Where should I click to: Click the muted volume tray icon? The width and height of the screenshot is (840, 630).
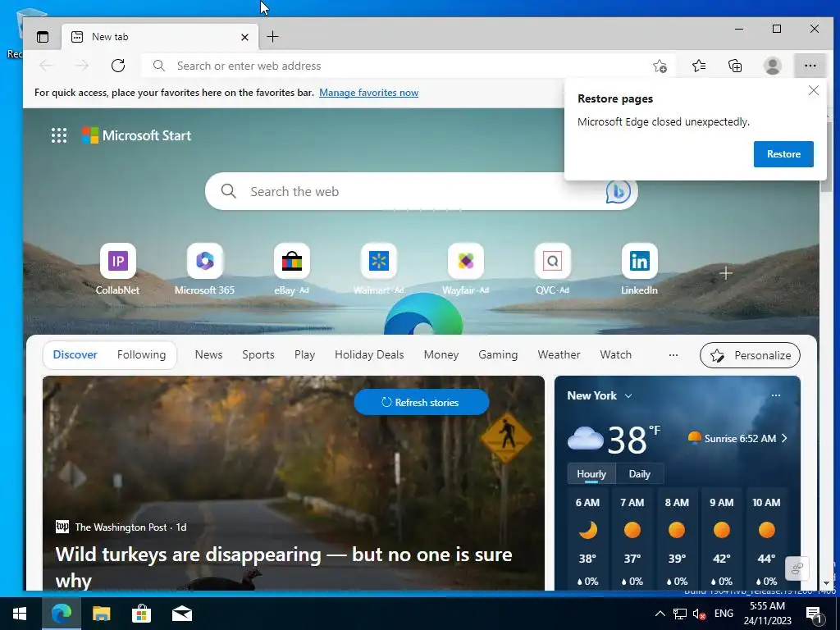pyautogui.click(x=699, y=614)
